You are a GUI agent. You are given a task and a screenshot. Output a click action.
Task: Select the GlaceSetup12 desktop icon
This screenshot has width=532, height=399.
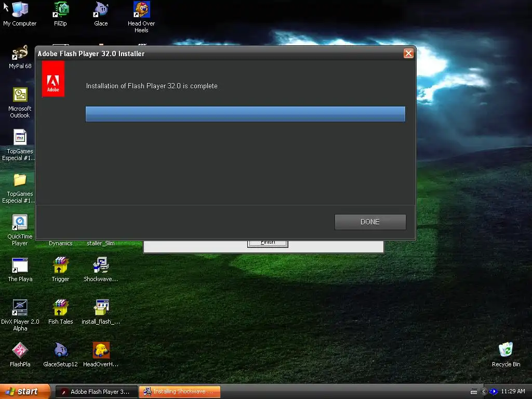[x=60, y=355]
